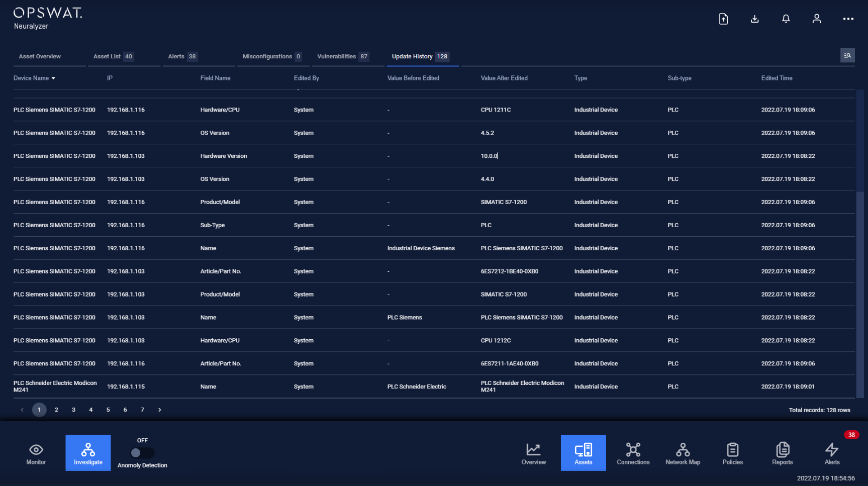Switch to Monitor mode

click(x=36, y=453)
